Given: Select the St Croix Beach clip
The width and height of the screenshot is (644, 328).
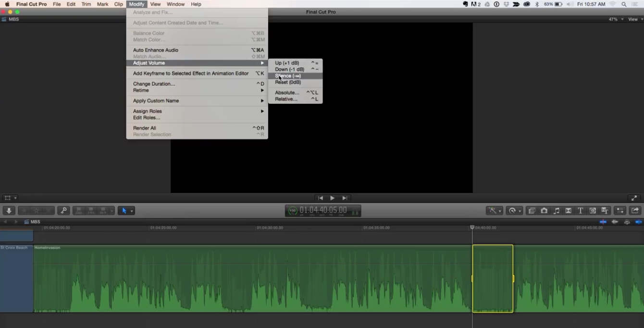Looking at the screenshot, I should tap(16, 278).
